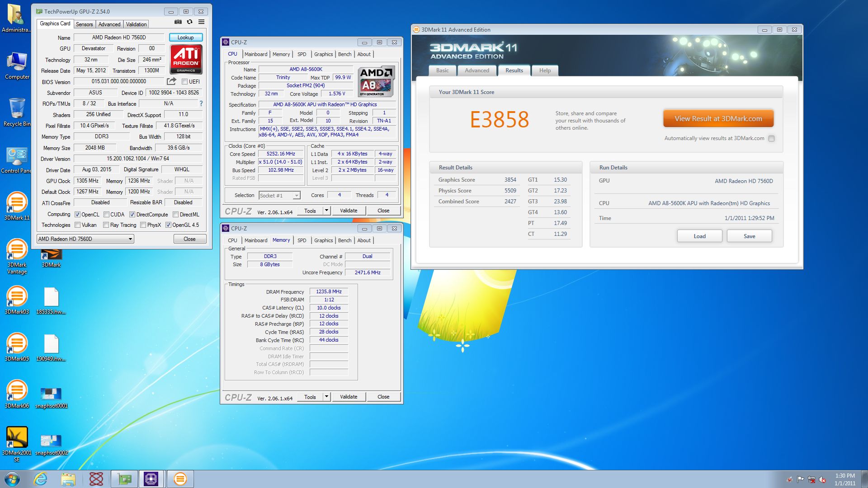The image size is (868, 488).
Task: Launch the 3DMark05 desktop shortcut
Action: [x=17, y=347]
